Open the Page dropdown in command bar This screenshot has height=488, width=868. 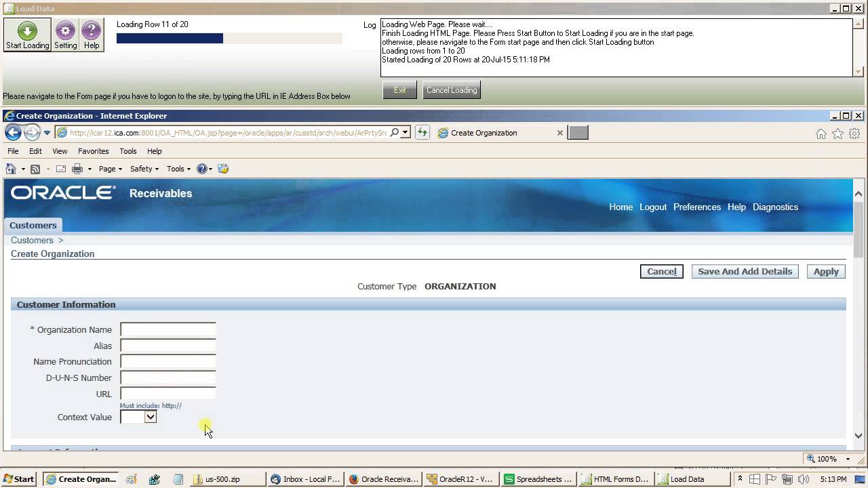coord(111,169)
